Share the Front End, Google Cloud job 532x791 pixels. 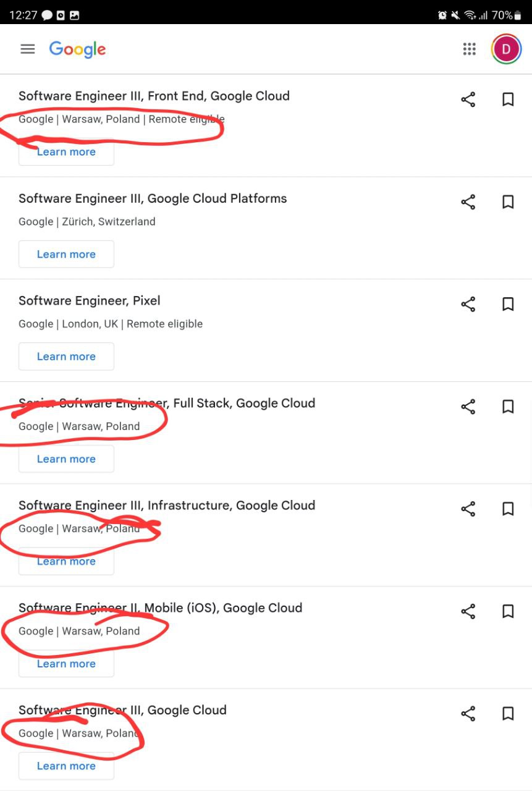[x=468, y=99]
